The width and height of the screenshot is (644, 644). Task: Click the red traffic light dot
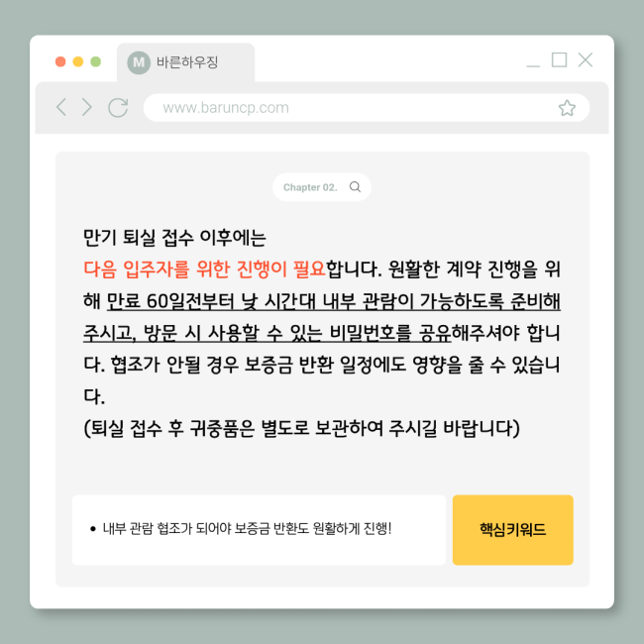60,61
